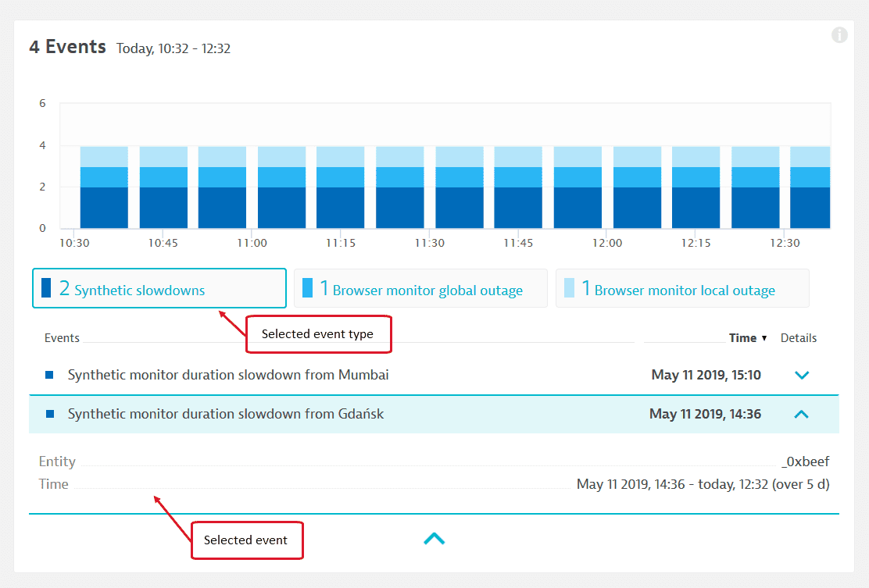Click the 10:30 label on the chart axis
The width and height of the screenshot is (869, 588).
click(74, 243)
